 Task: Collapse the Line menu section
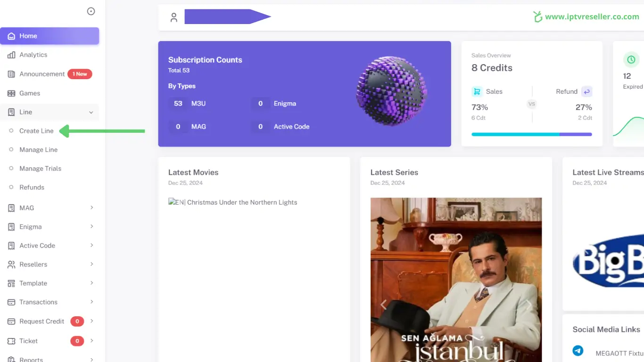click(91, 112)
